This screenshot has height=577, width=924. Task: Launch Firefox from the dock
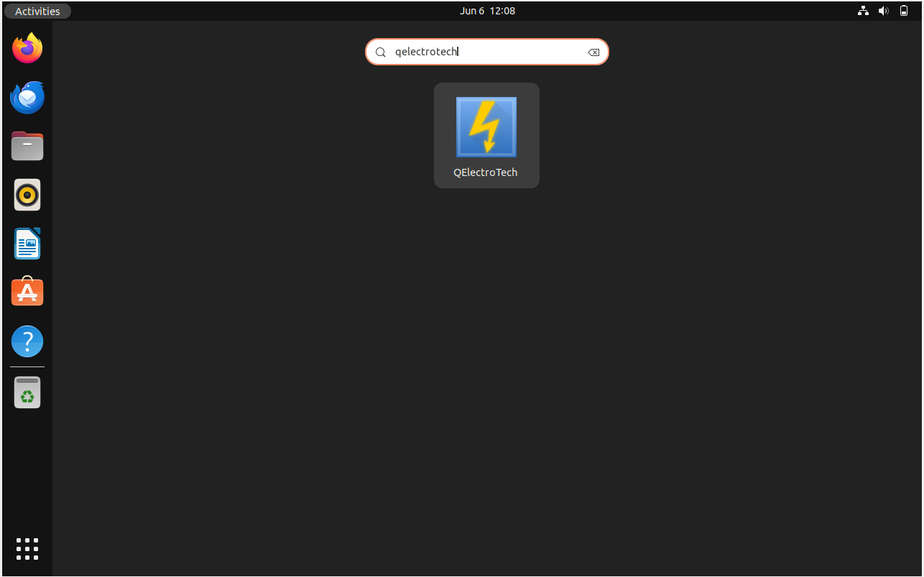[27, 48]
